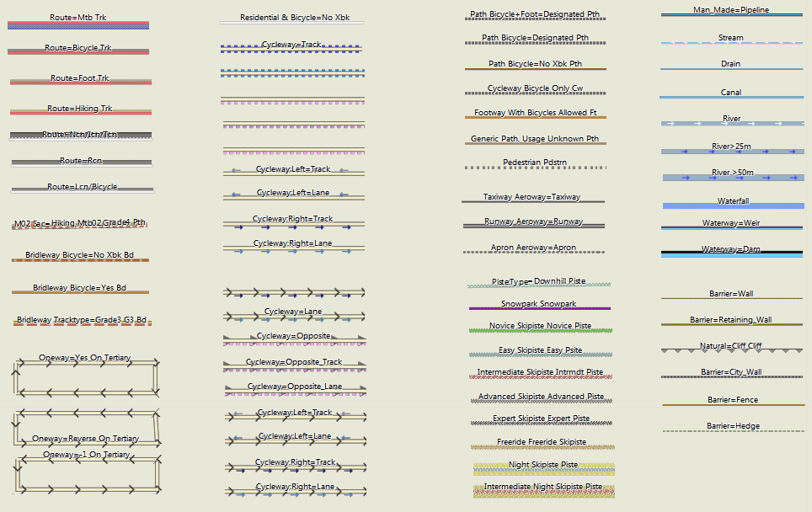Image resolution: width=812 pixels, height=512 pixels.
Task: Select the Natural=Cliff line symbol
Action: tap(731, 349)
